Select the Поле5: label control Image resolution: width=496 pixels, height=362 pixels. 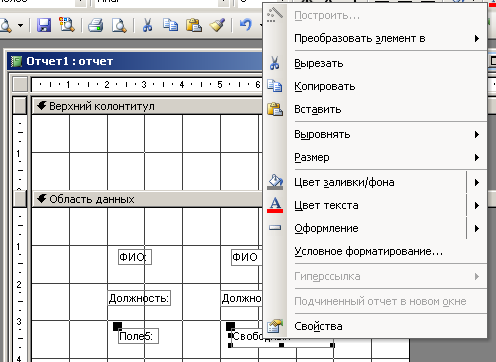click(x=138, y=336)
